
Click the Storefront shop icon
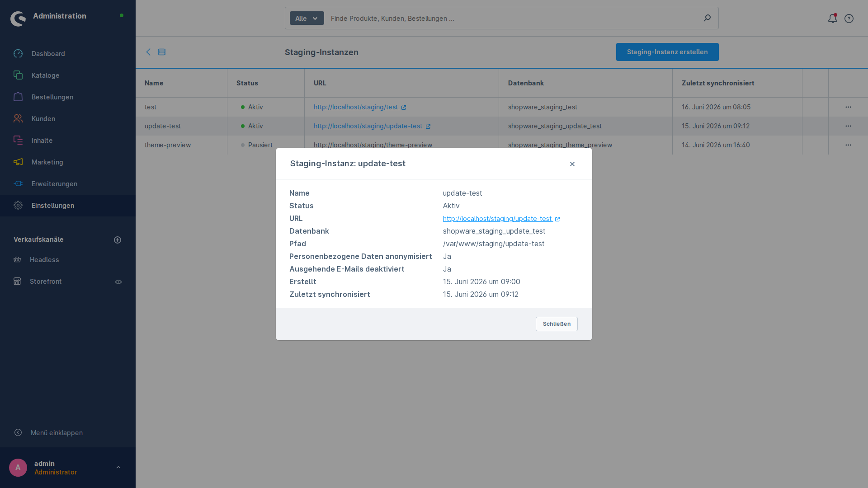(x=17, y=282)
